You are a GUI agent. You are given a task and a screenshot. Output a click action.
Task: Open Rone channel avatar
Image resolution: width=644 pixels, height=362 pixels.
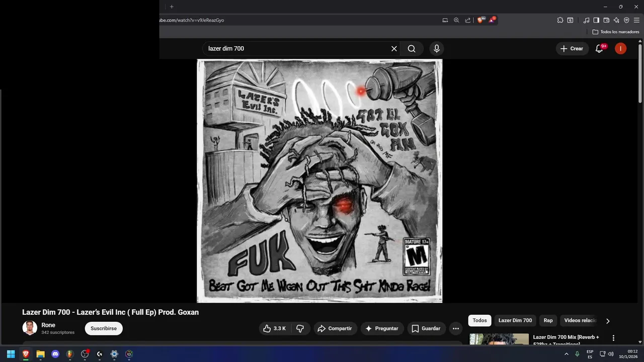point(30,328)
